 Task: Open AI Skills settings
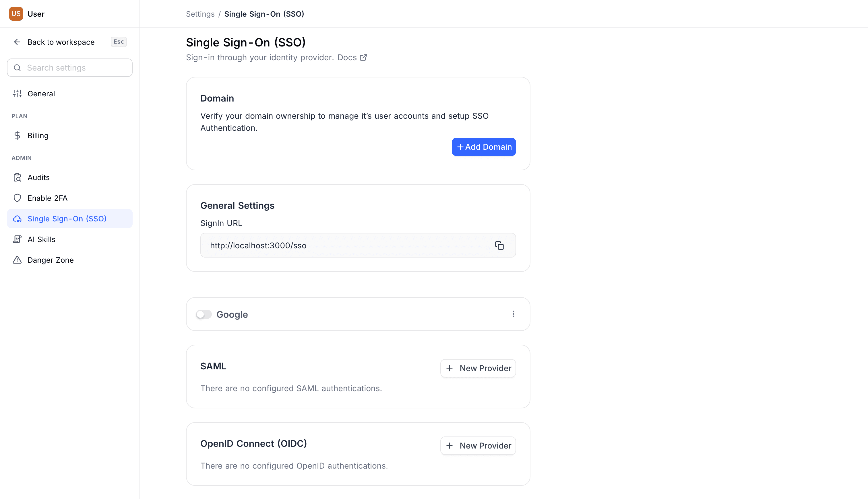(70, 239)
